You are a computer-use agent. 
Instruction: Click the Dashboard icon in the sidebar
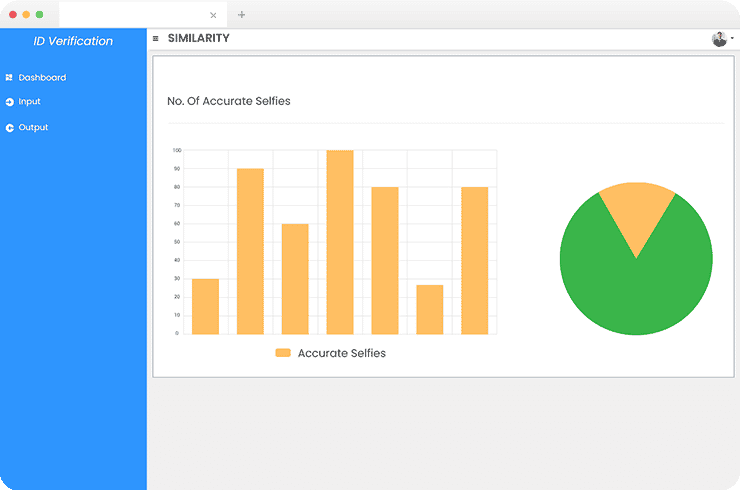[9, 78]
